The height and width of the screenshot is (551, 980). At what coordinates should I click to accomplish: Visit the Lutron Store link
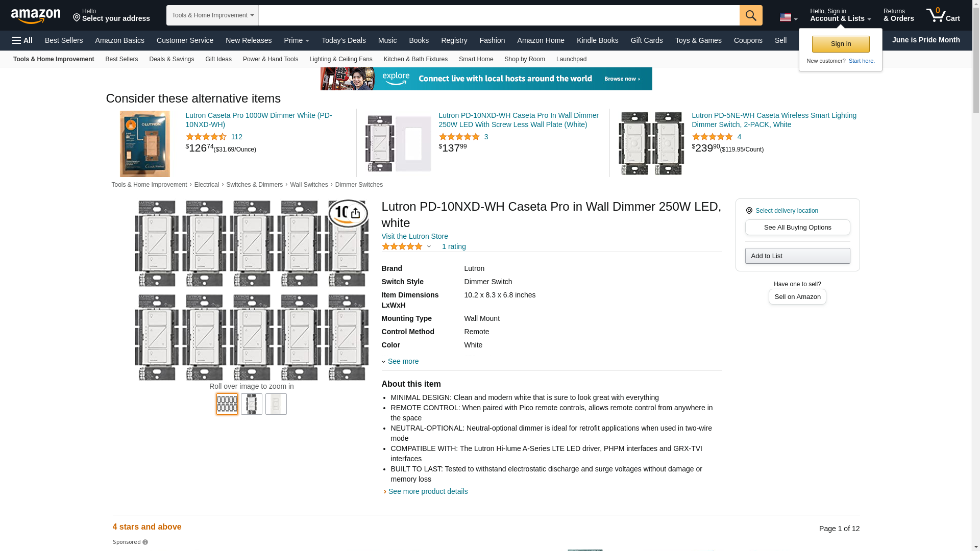click(414, 236)
